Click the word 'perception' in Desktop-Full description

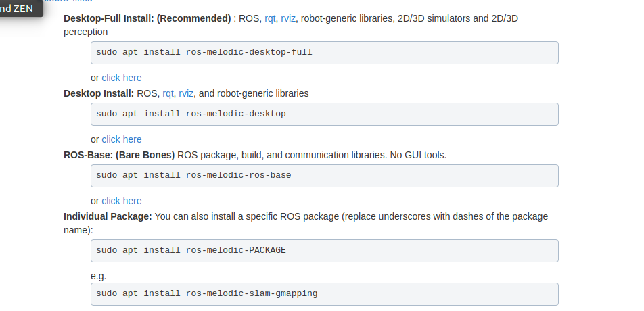[x=85, y=32]
